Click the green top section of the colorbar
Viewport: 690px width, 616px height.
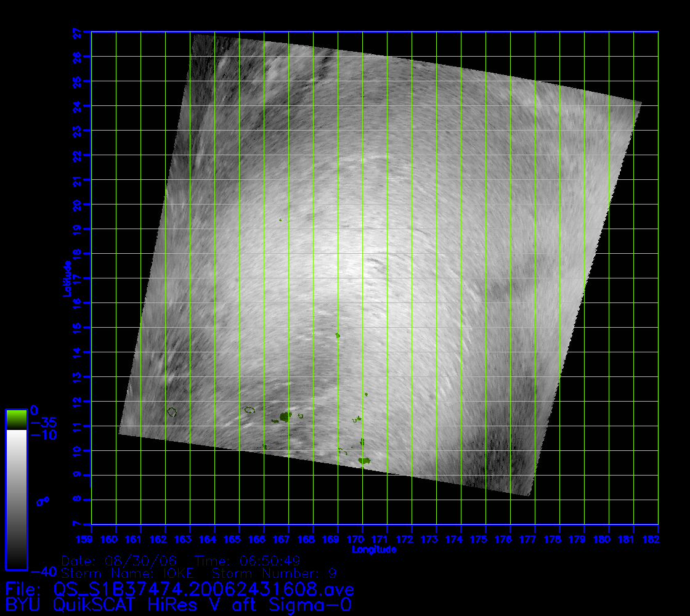tap(16, 419)
